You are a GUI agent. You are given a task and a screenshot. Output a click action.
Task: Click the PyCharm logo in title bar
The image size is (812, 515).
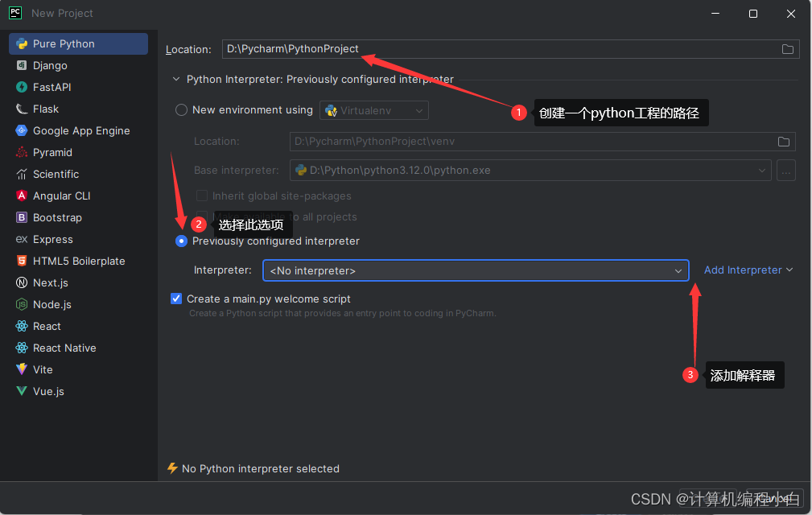click(15, 13)
